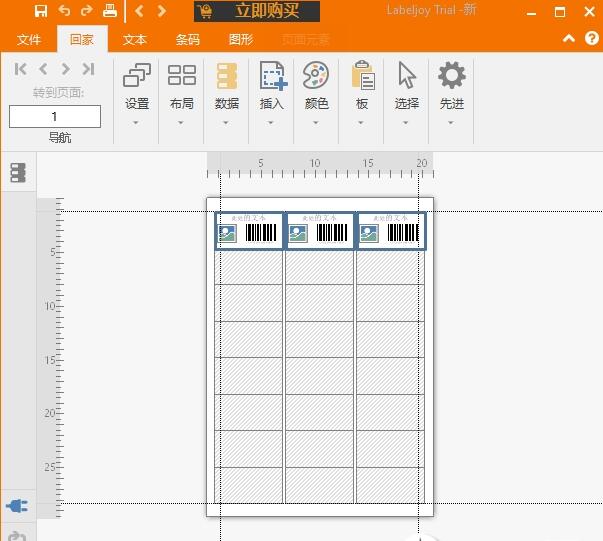The width and height of the screenshot is (603, 541).
Task: Click the 颜色 (Color) palette icon
Action: (x=316, y=76)
